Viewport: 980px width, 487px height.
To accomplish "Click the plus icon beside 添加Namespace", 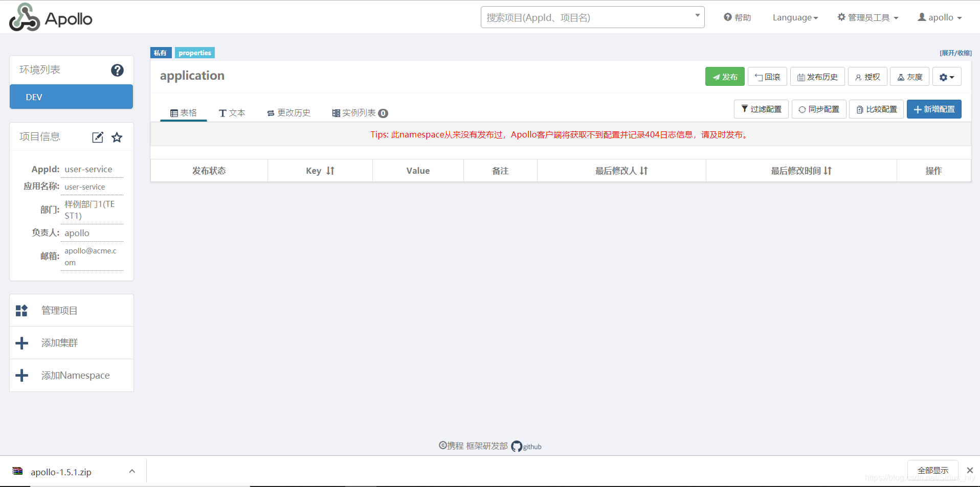I will pyautogui.click(x=21, y=376).
